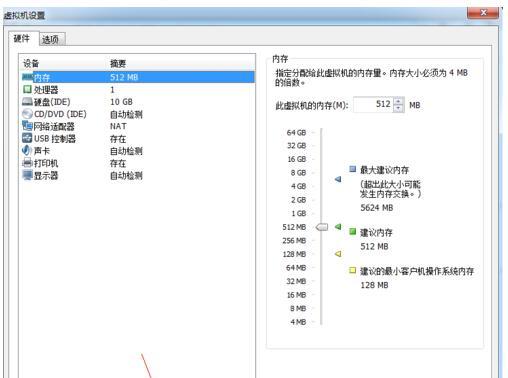Image resolution: width=508 pixels, height=378 pixels.
Task: Select the USB 控制器 icon
Action: 27,138
